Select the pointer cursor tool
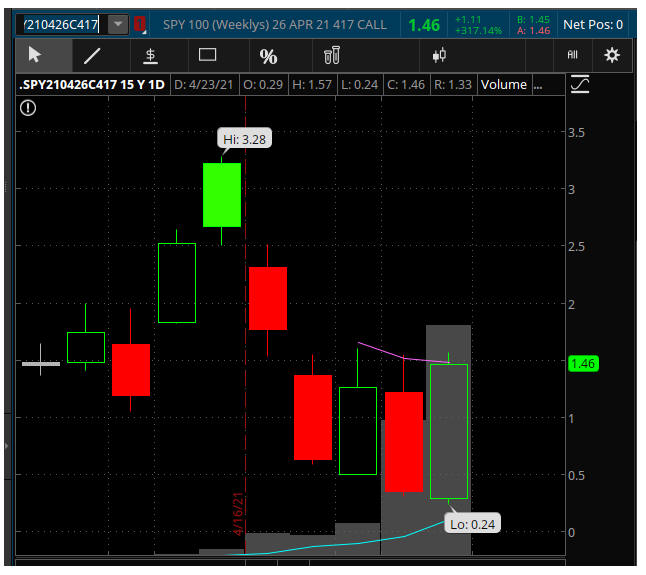The width and height of the screenshot is (646, 575). pos(35,55)
